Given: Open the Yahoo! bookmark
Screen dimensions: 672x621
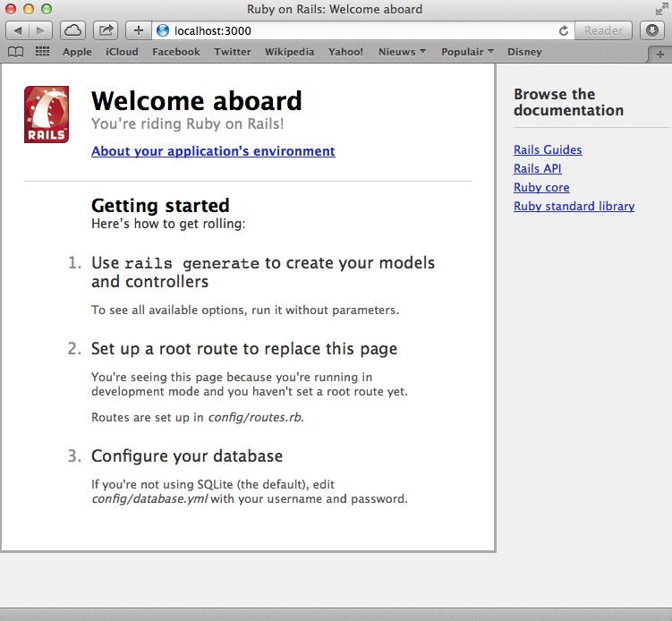Looking at the screenshot, I should pos(345,52).
